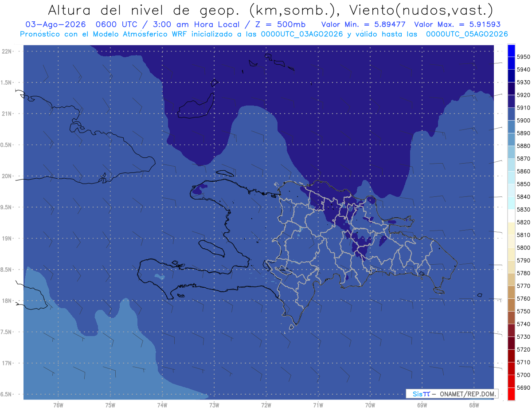Select the valid-until time '0000UTC_05AGO2026'
The width and height of the screenshot is (532, 411).
tap(467, 34)
